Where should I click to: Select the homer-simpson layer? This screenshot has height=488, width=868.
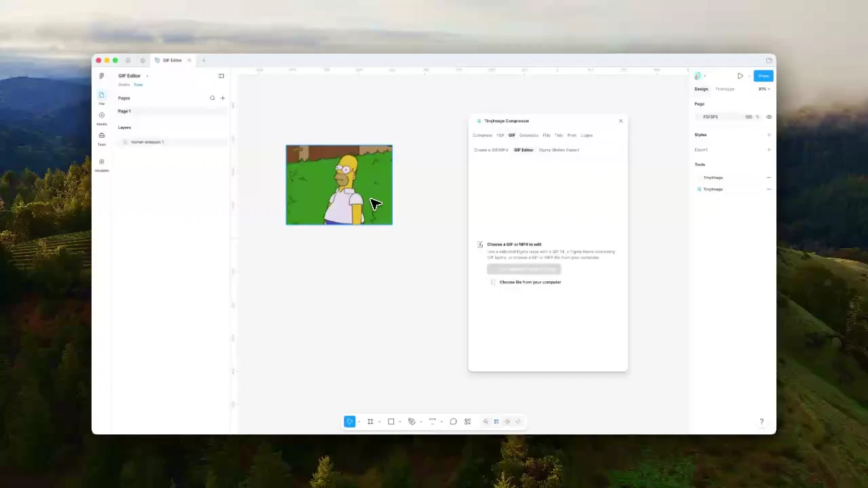click(172, 142)
